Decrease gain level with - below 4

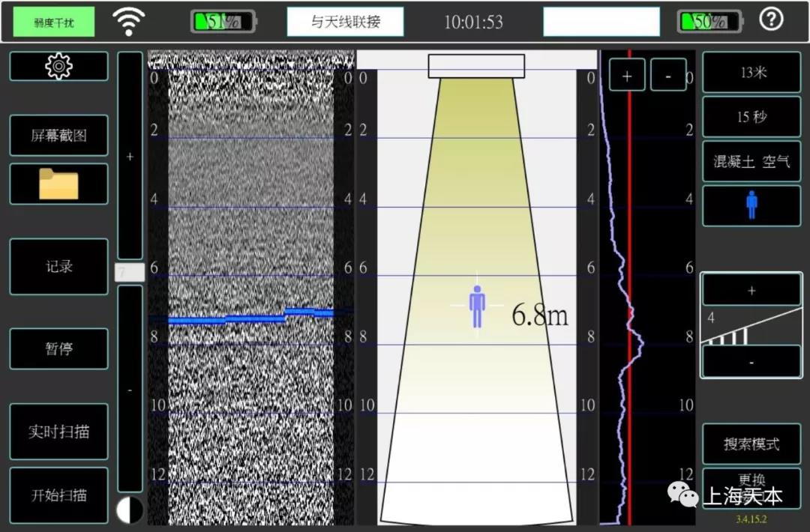pos(751,362)
